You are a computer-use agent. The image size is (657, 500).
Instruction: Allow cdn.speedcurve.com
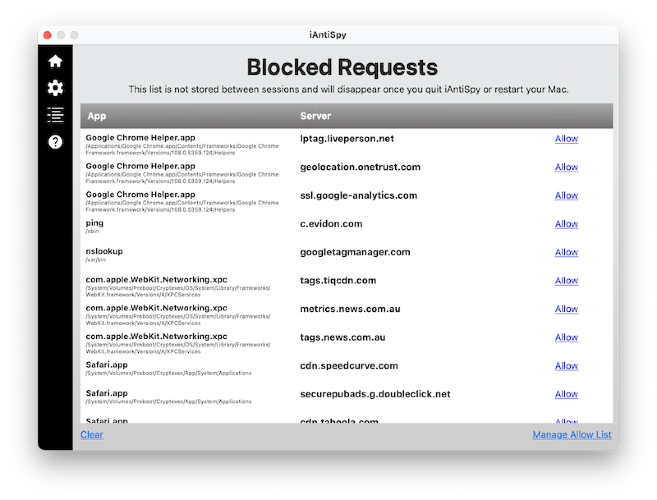(x=566, y=366)
